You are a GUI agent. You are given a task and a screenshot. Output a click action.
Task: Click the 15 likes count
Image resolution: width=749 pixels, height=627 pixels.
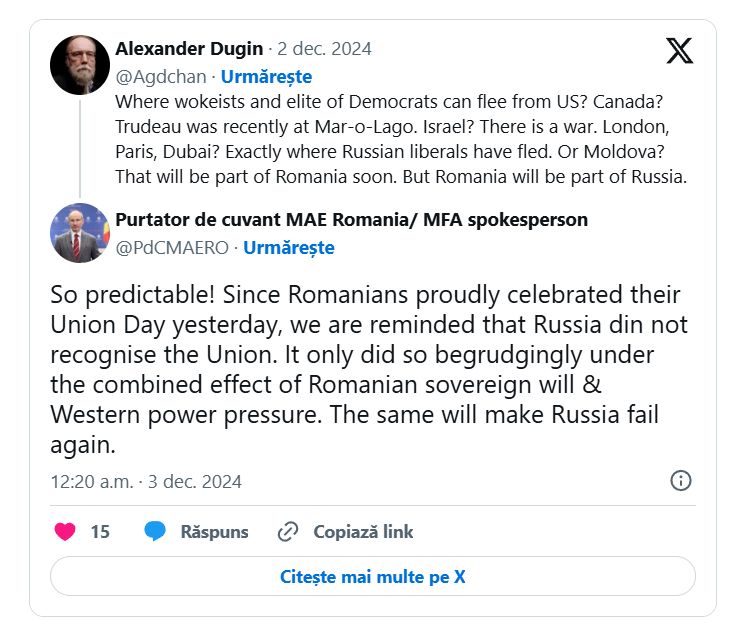(100, 531)
